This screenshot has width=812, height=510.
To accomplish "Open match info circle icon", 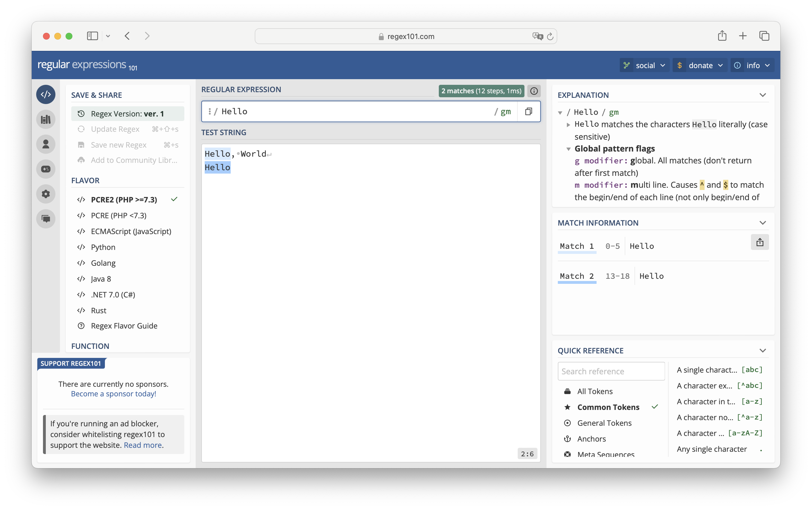I will pyautogui.click(x=534, y=91).
